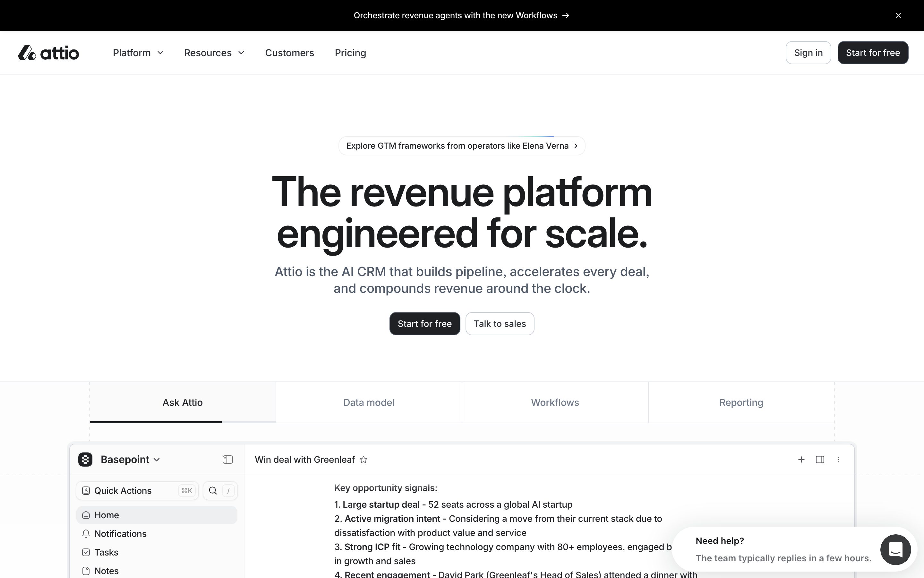
Task: Open the three-dot more options menu
Action: tap(838, 459)
